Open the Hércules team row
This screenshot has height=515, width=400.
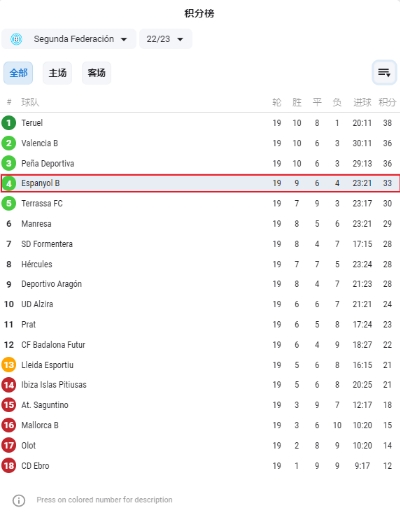click(200, 264)
